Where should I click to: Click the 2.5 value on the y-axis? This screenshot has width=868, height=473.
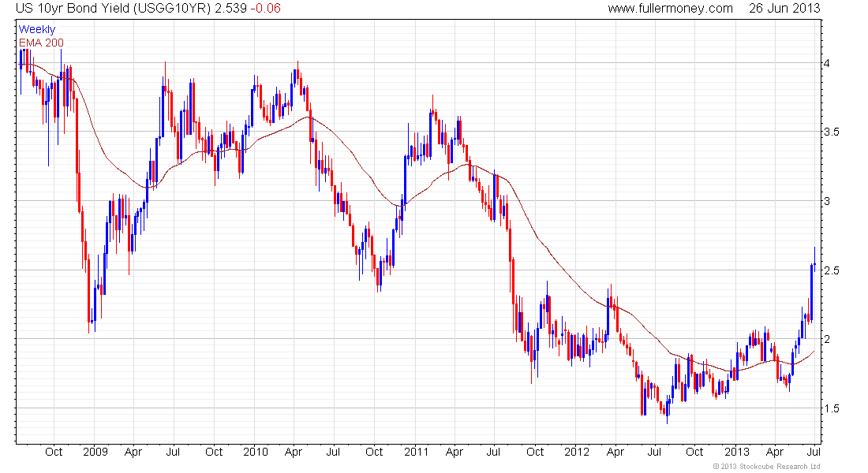click(831, 270)
